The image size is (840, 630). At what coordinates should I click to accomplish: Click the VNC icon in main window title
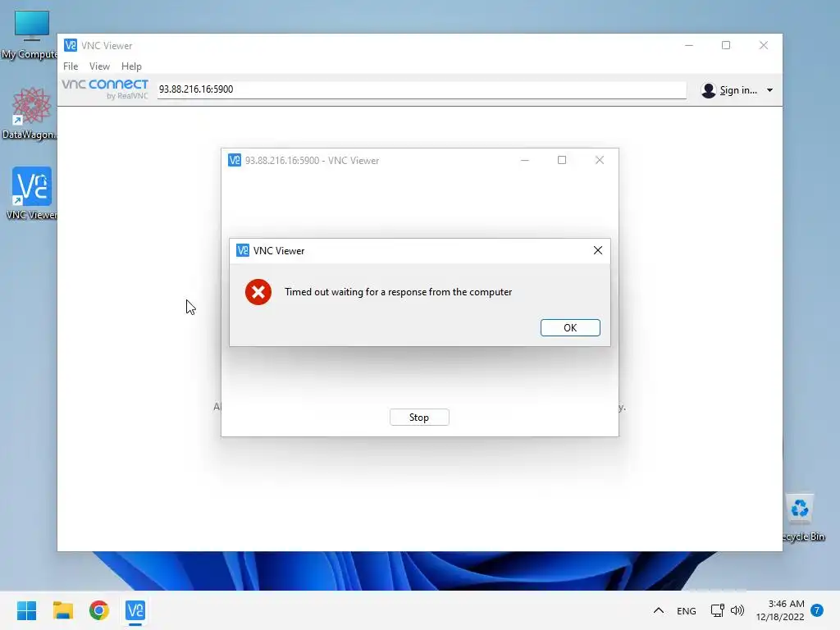tap(71, 45)
